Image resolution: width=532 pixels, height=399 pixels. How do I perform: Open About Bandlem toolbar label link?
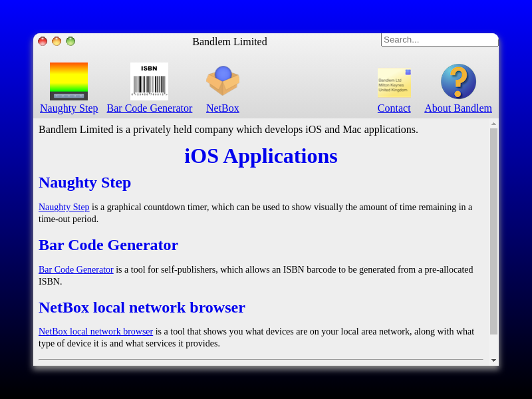coord(458,108)
